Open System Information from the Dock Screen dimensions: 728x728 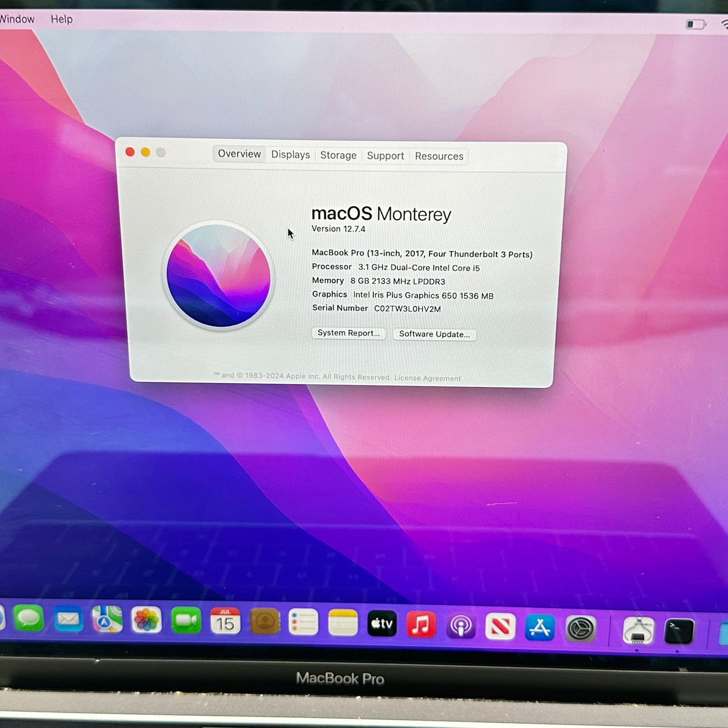[x=638, y=630]
